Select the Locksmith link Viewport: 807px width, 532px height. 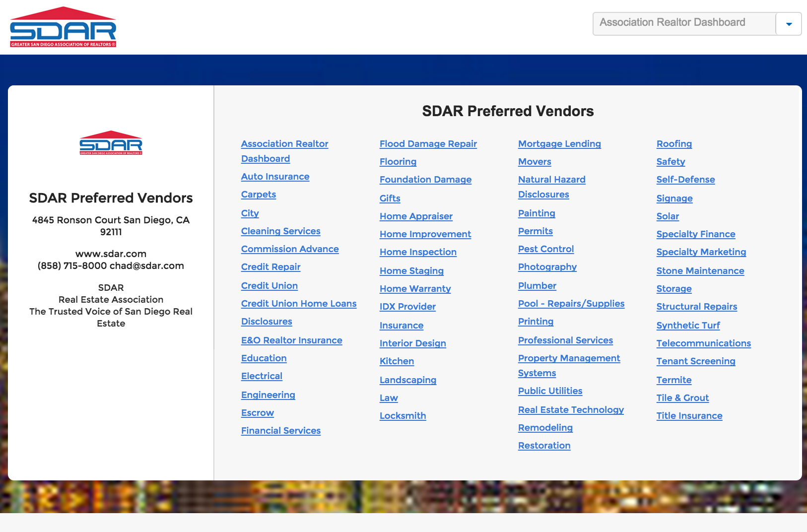pyautogui.click(x=403, y=416)
